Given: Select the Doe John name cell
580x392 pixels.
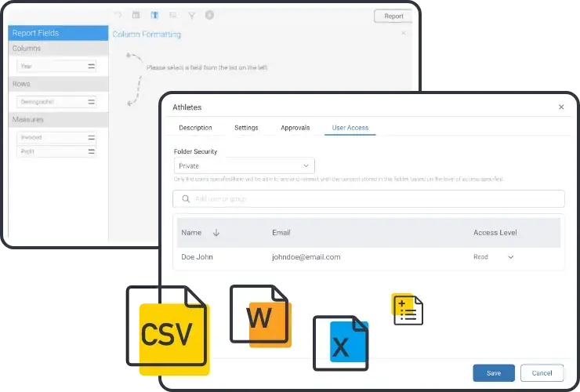Looking at the screenshot, I should 197,257.
